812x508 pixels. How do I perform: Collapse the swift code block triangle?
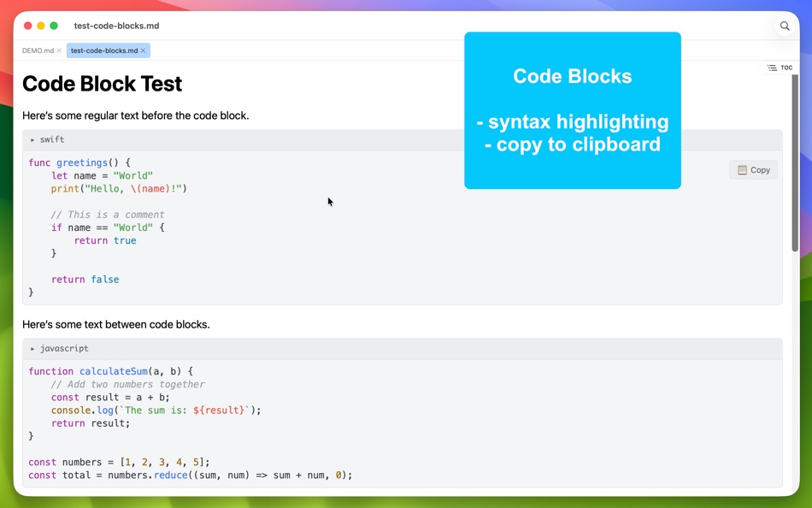click(32, 140)
